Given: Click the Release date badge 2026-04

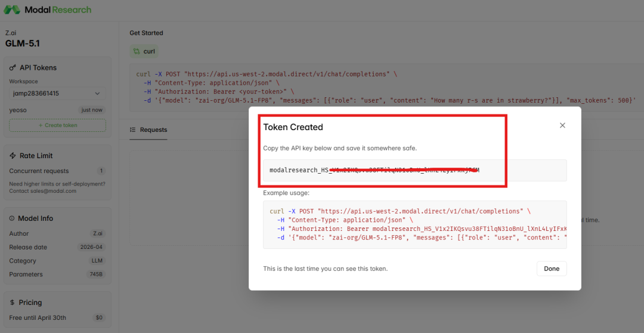Looking at the screenshot, I should pyautogui.click(x=91, y=247).
